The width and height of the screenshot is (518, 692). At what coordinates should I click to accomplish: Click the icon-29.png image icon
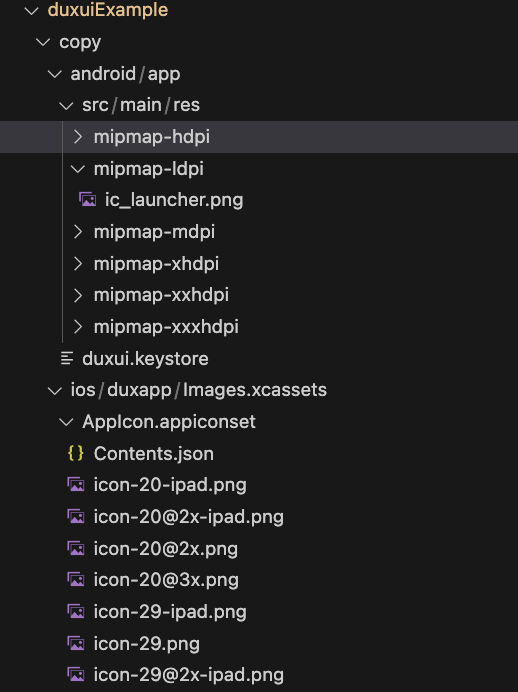click(75, 643)
